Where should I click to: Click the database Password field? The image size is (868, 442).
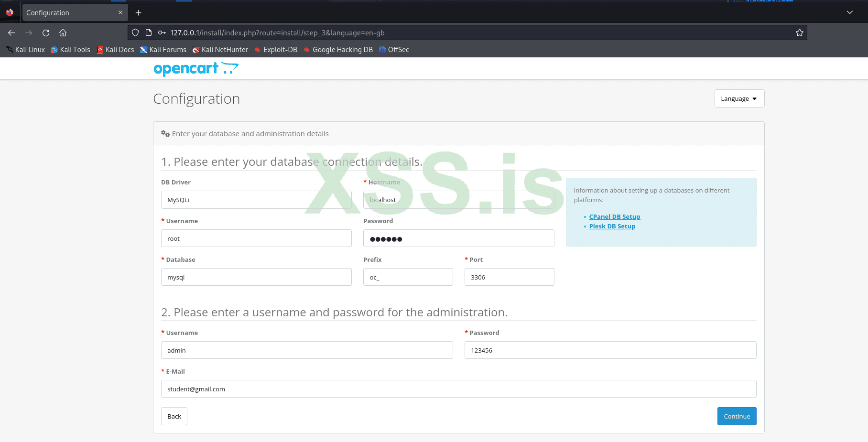coord(459,238)
